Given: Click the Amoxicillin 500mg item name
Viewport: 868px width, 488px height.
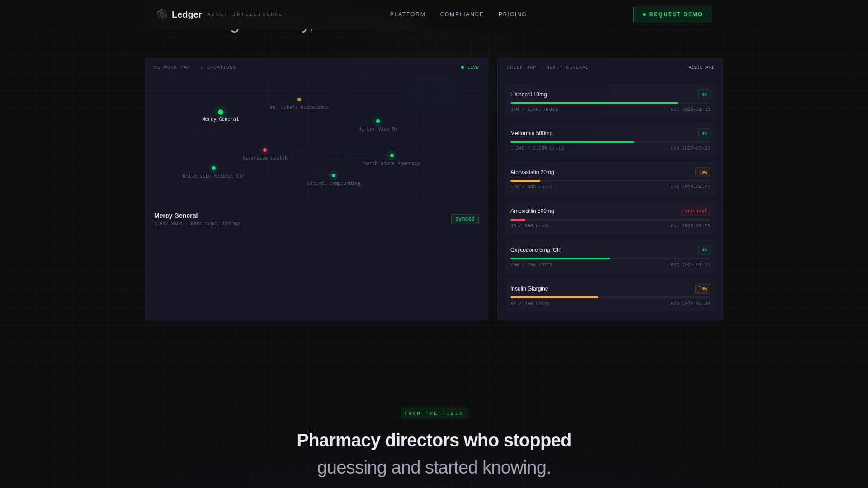Looking at the screenshot, I should (532, 211).
